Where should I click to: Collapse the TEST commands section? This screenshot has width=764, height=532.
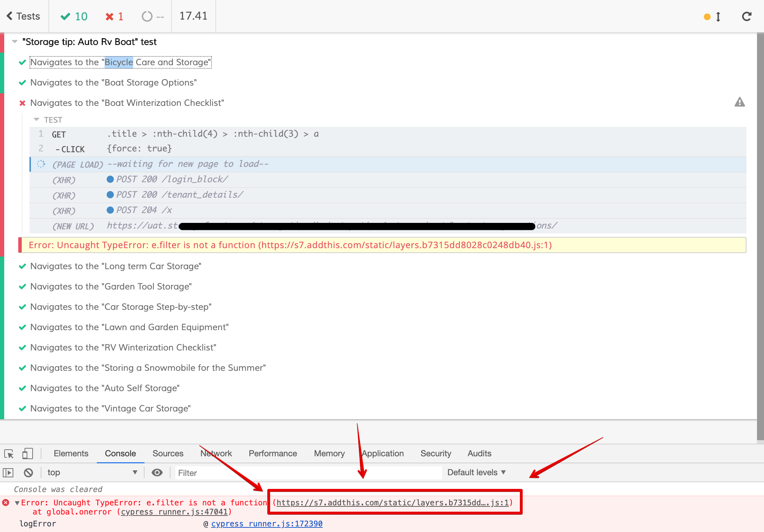click(36, 120)
